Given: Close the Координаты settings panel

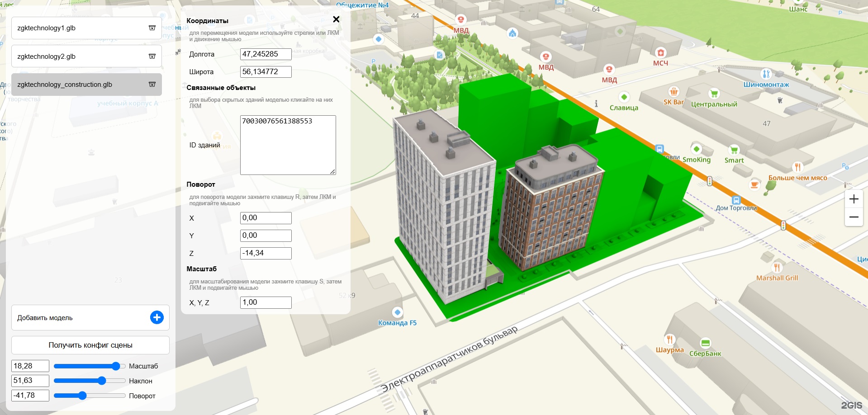Looking at the screenshot, I should click(336, 19).
